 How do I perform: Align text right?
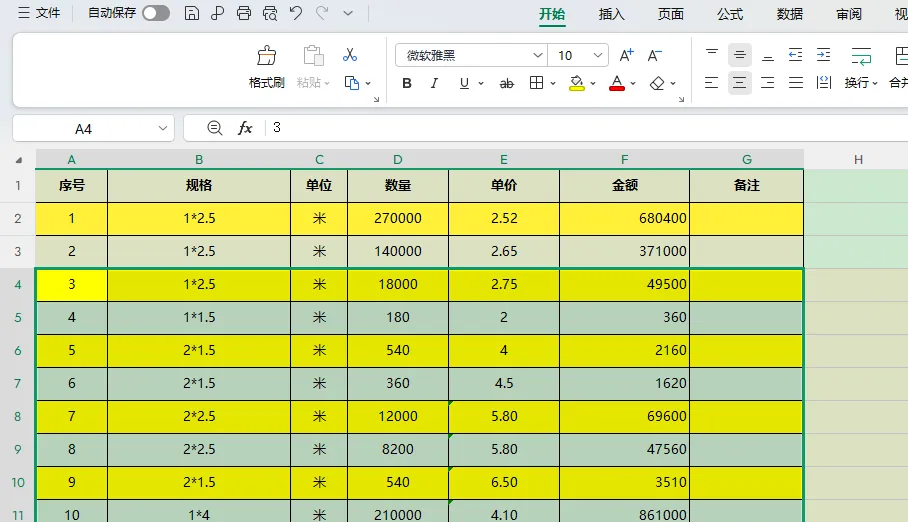[x=768, y=83]
